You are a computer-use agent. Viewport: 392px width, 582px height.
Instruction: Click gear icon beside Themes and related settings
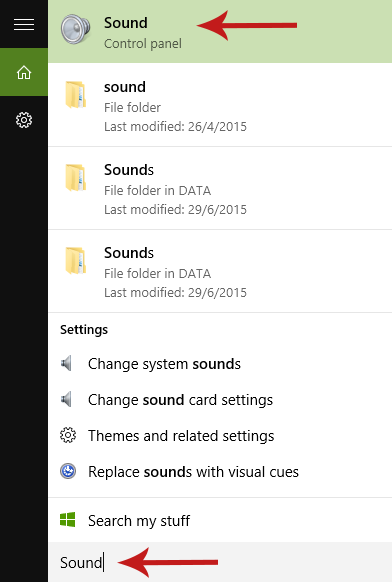click(x=68, y=435)
